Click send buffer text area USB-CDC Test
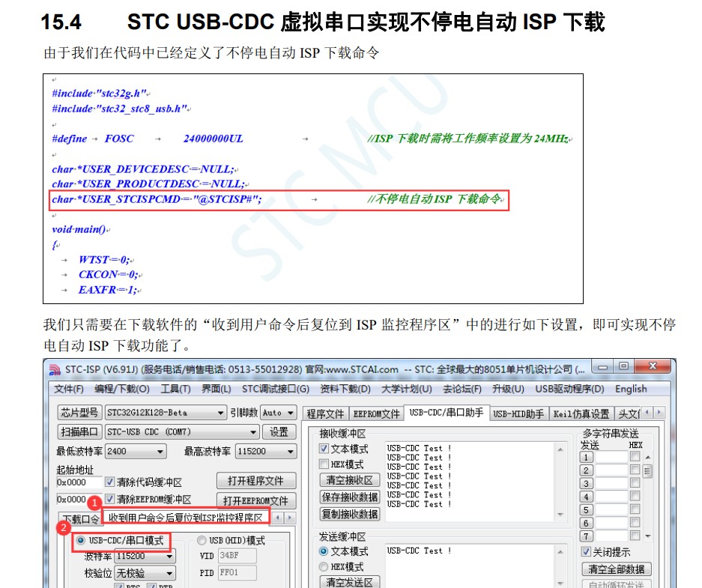Viewport: 702px width, 588px height. click(470, 565)
